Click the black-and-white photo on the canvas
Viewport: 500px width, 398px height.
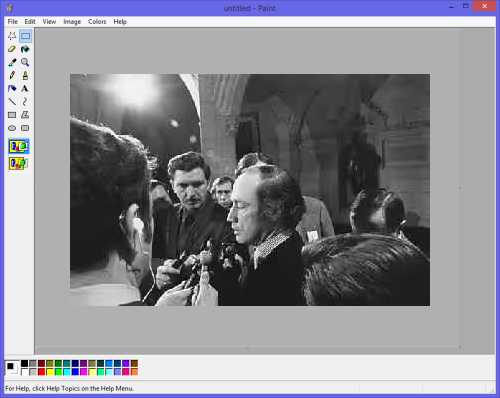point(250,190)
